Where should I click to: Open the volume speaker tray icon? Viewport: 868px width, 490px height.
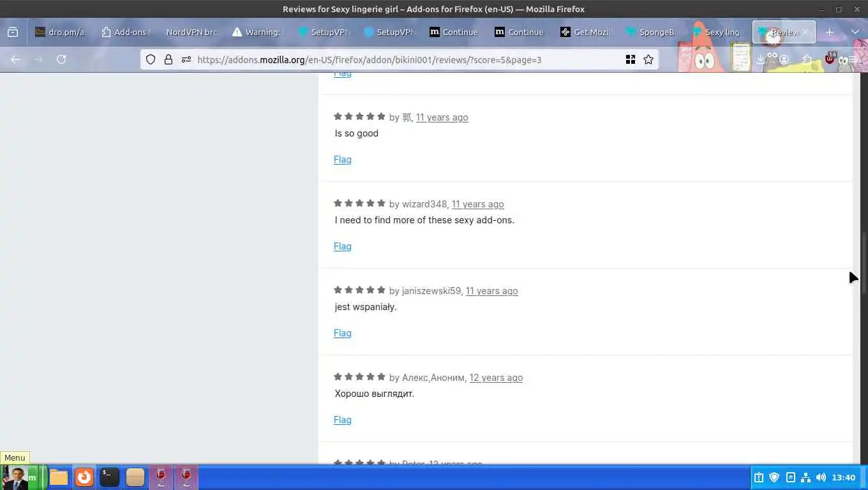[821, 477]
